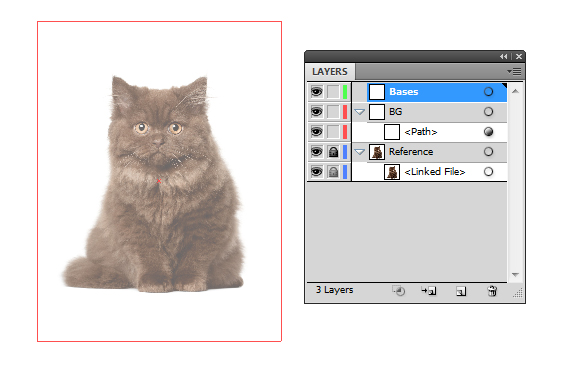The height and width of the screenshot is (366, 564).
Task: Open the Layers panel options menu
Action: point(514,72)
